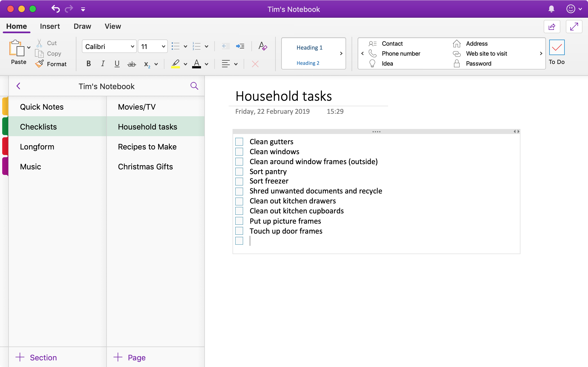Toggle the Sort pantry checkbox

240,171
